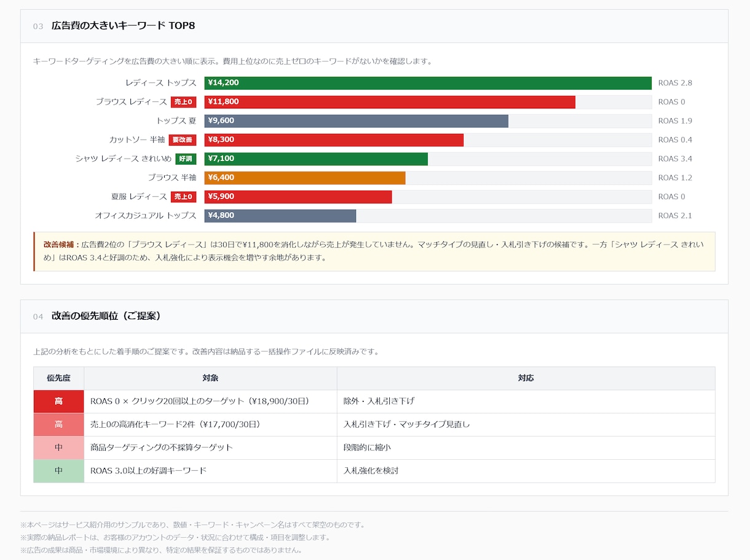Click the section number 04
Image resolution: width=750 pixels, height=560 pixels.
[38, 317]
